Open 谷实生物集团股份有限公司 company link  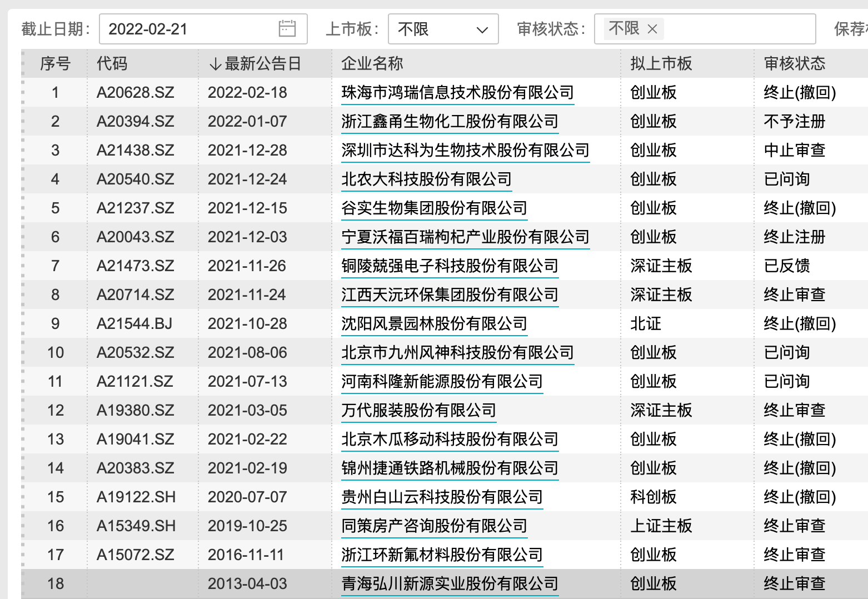(434, 208)
